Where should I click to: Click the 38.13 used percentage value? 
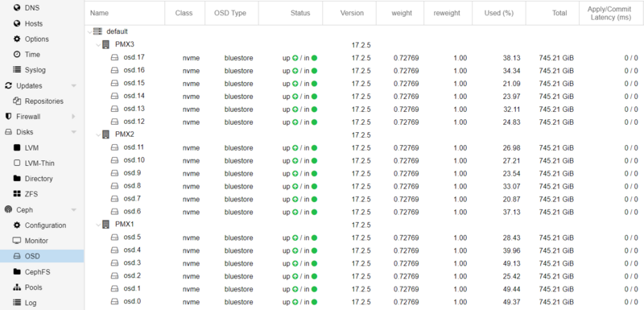point(512,58)
